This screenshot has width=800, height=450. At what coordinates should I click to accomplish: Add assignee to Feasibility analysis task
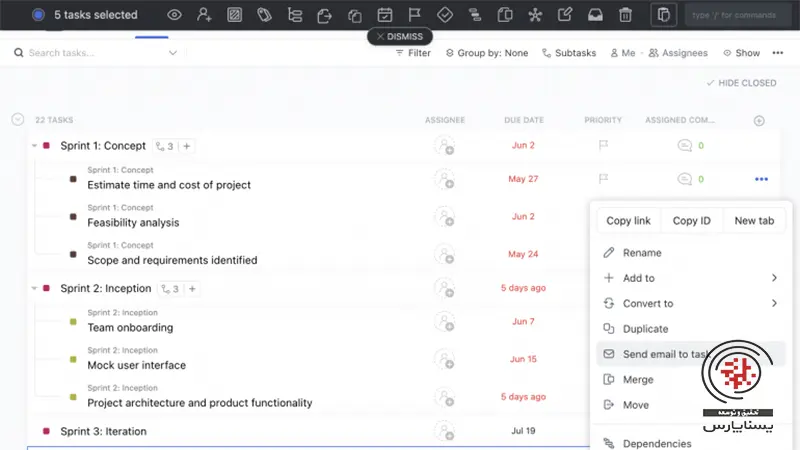tap(444, 216)
